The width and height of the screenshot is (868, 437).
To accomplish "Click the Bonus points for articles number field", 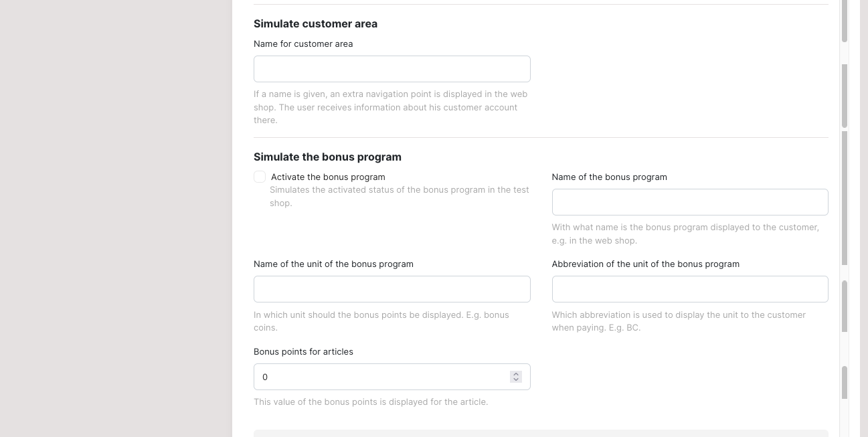I will 392,377.
